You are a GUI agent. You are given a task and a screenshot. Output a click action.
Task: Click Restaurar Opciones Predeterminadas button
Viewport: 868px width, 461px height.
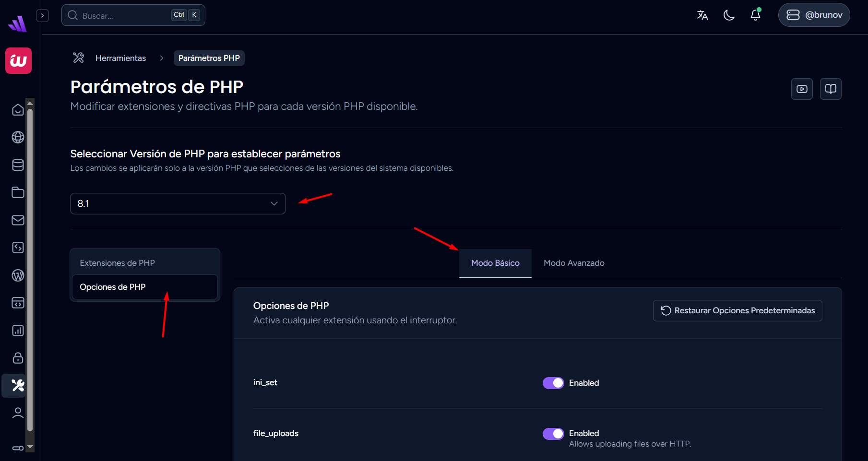tap(737, 310)
